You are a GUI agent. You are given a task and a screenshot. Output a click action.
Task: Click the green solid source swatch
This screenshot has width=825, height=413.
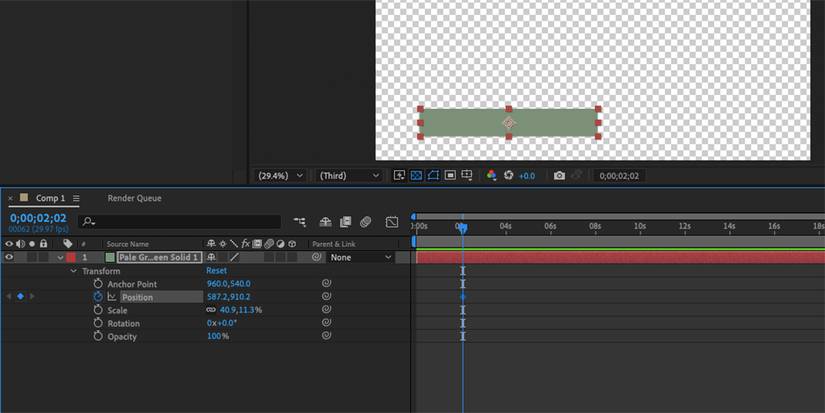[110, 257]
